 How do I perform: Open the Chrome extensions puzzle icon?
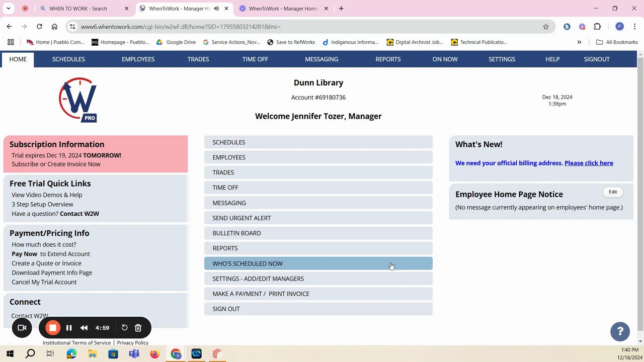pos(598,27)
